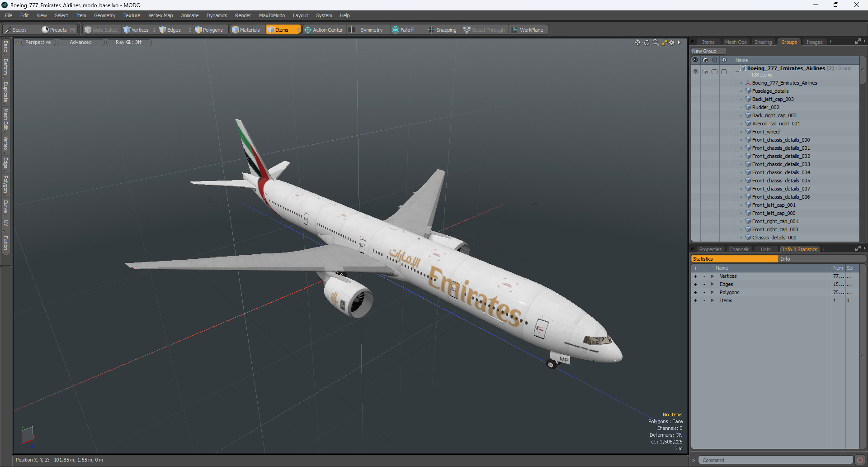Click the record button beside Command field
Viewport: 868px width, 467px height.
860,460
